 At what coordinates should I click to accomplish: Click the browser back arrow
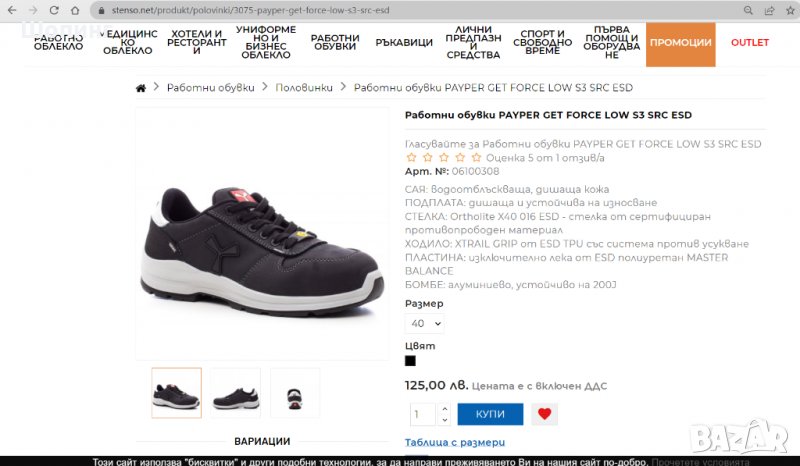(12, 10)
